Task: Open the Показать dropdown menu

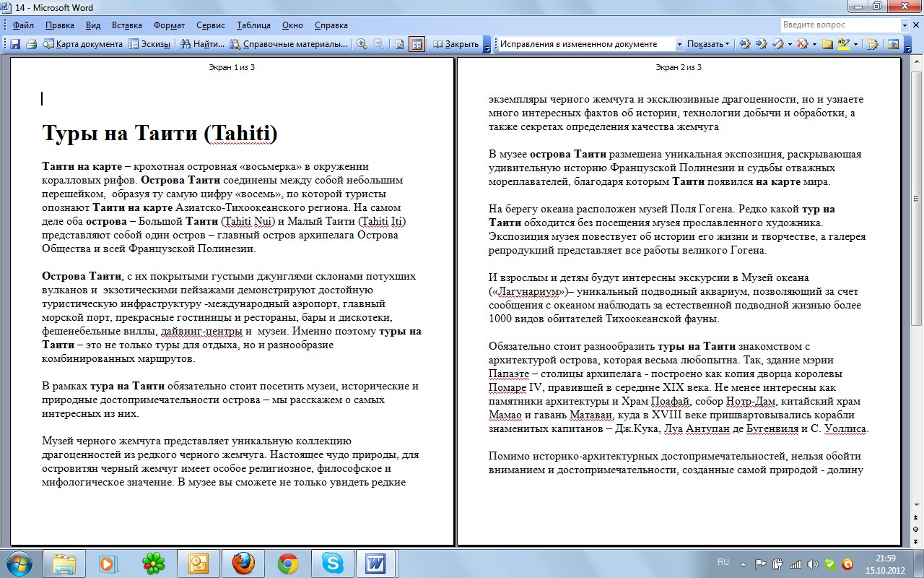Action: (x=707, y=44)
